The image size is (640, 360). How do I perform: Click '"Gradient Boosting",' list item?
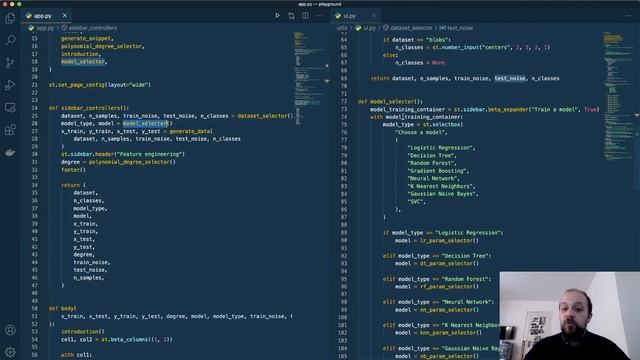pos(438,171)
